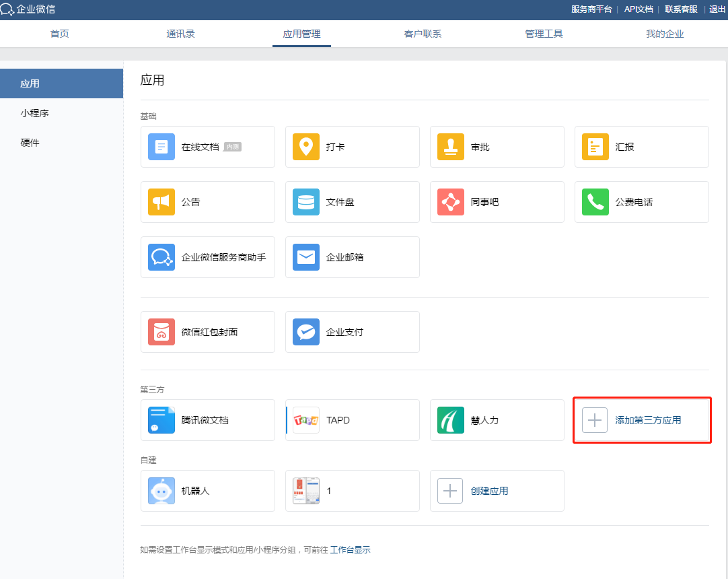
Task: Select 小程序 in the left sidebar
Action: (x=35, y=113)
